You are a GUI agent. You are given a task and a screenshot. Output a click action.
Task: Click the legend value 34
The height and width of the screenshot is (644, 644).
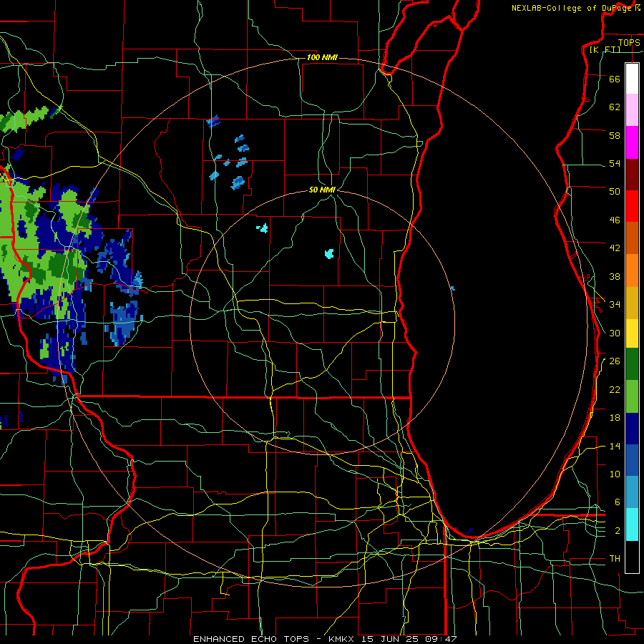[615, 304]
